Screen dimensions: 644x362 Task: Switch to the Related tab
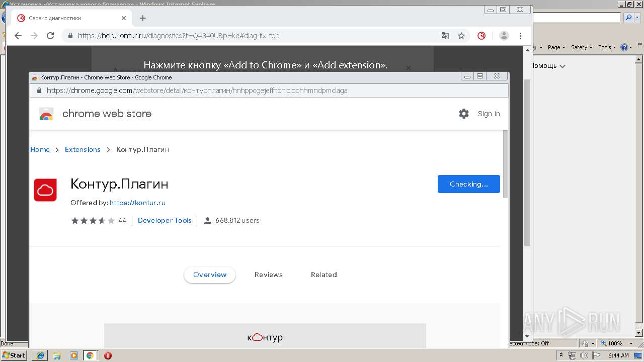(x=324, y=275)
